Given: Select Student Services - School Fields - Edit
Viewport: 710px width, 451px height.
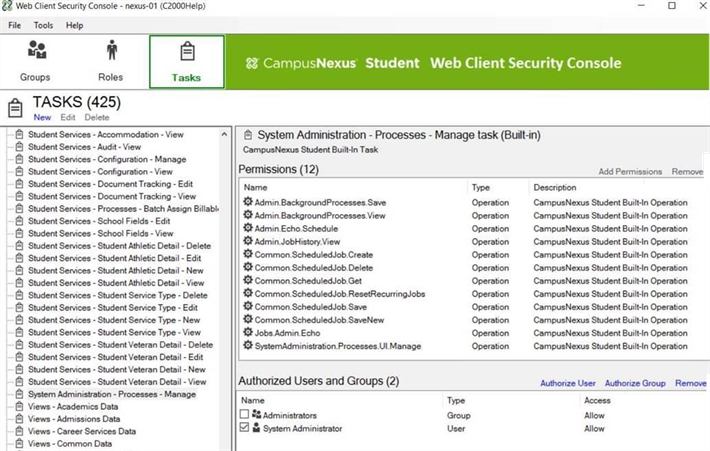Looking at the screenshot, I should pos(99,221).
